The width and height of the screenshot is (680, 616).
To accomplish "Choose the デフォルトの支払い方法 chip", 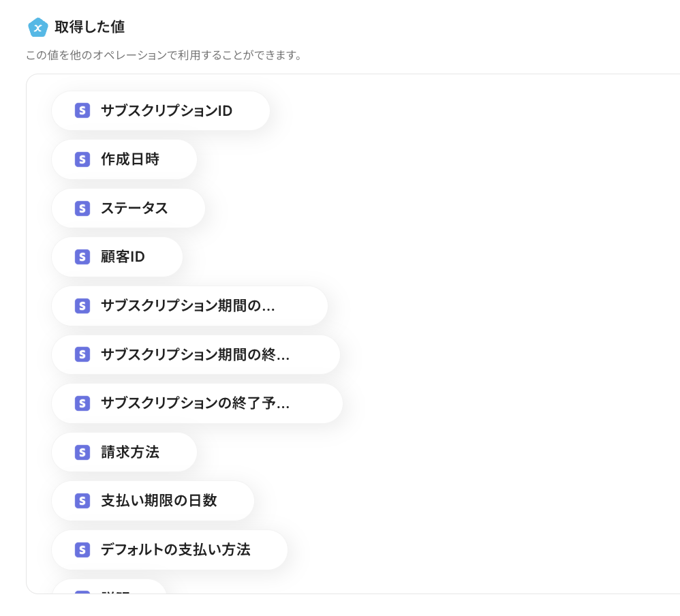I will pyautogui.click(x=176, y=549).
